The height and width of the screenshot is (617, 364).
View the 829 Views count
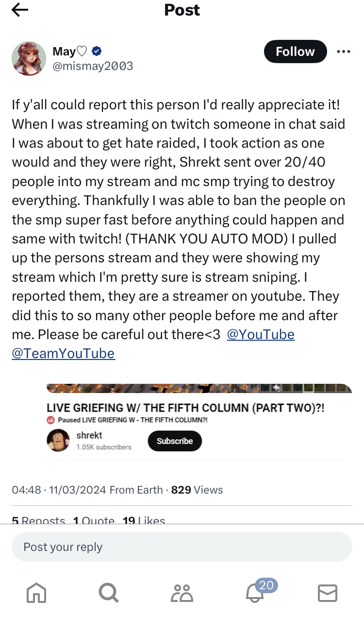click(197, 490)
